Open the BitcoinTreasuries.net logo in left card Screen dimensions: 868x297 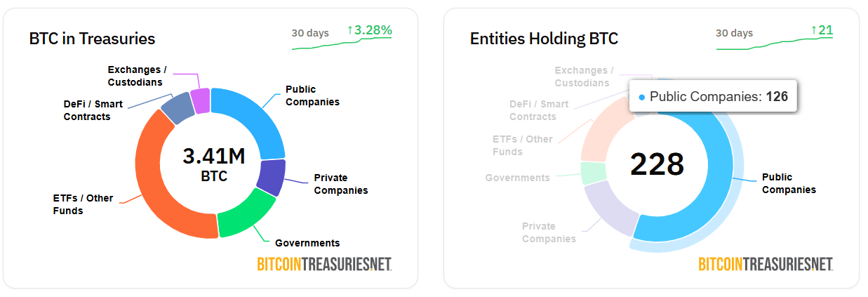[x=324, y=264]
